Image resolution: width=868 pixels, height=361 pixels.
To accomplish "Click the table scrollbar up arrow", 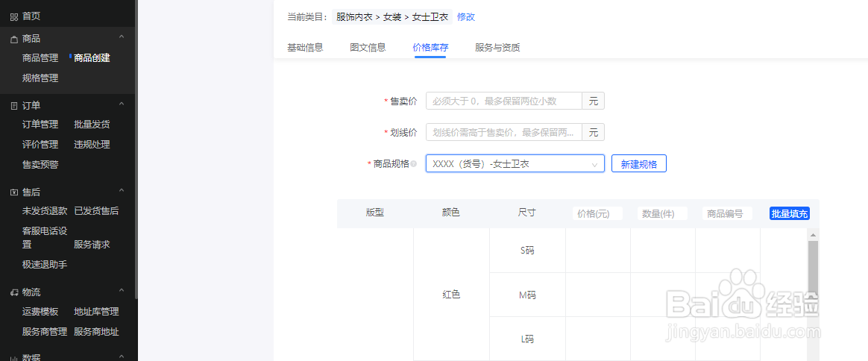I will (x=814, y=235).
